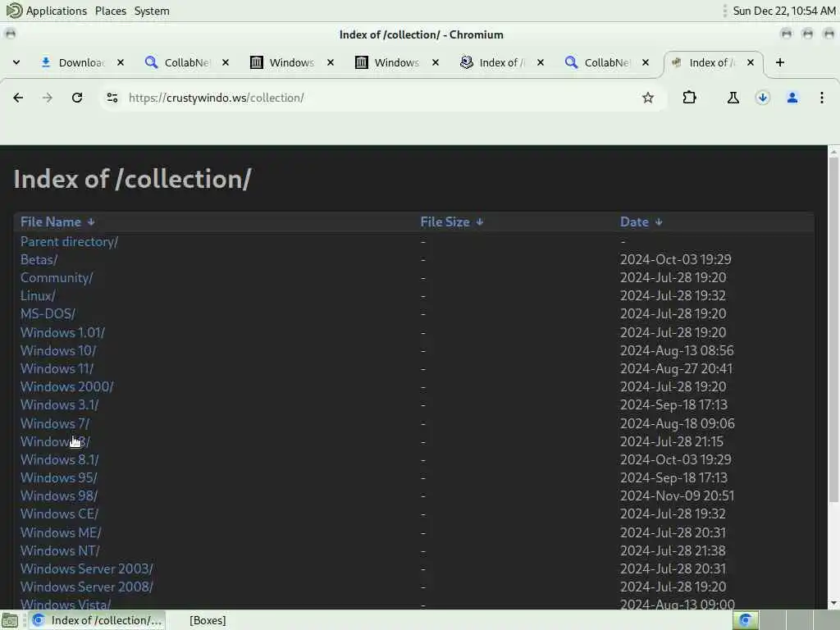This screenshot has width=840, height=630.
Task: Close the second Windows tab
Action: [x=436, y=62]
